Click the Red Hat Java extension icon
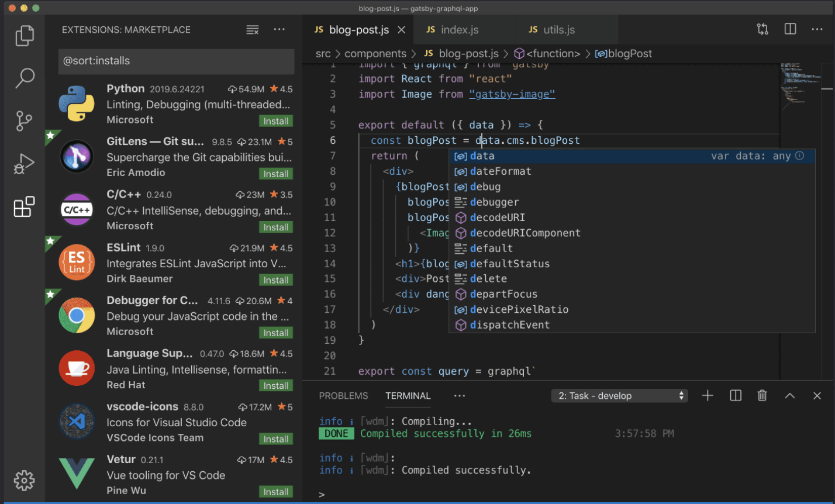 (77, 368)
